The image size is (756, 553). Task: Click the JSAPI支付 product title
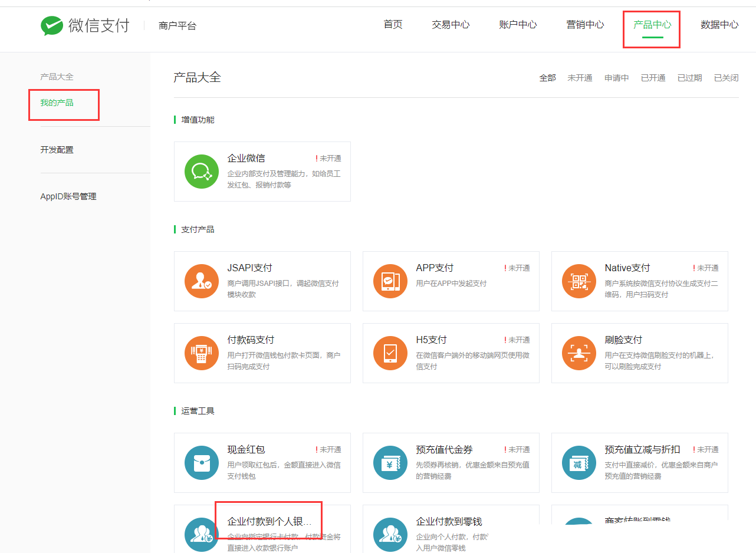pyautogui.click(x=250, y=268)
